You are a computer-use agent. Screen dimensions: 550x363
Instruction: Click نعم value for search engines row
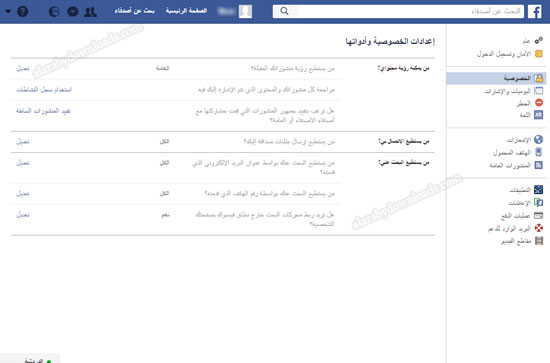165,215
